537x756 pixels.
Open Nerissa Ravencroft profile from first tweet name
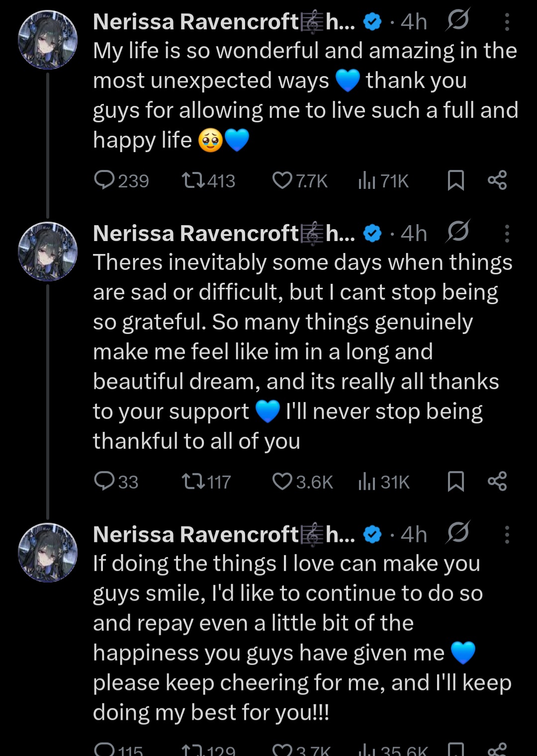pyautogui.click(x=196, y=22)
